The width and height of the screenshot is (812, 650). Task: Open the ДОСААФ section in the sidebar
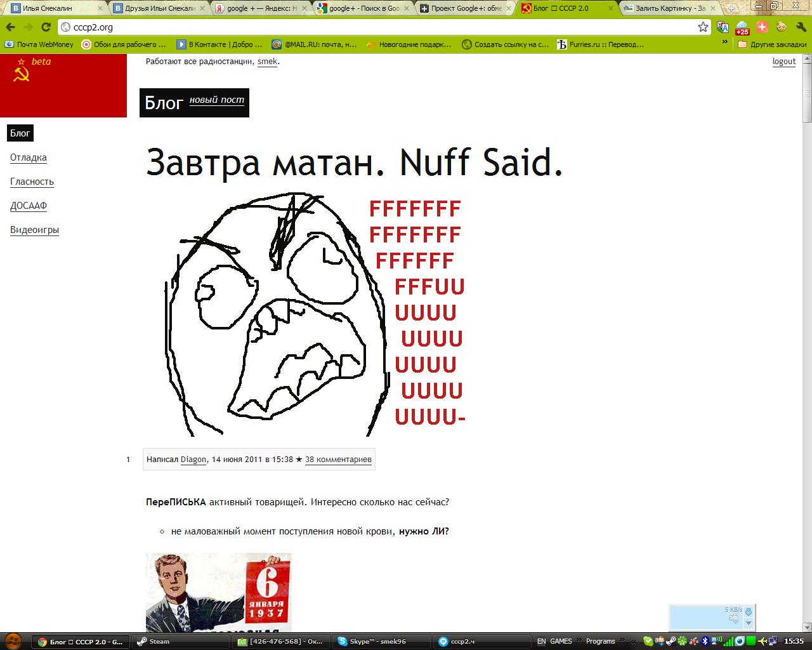29,206
